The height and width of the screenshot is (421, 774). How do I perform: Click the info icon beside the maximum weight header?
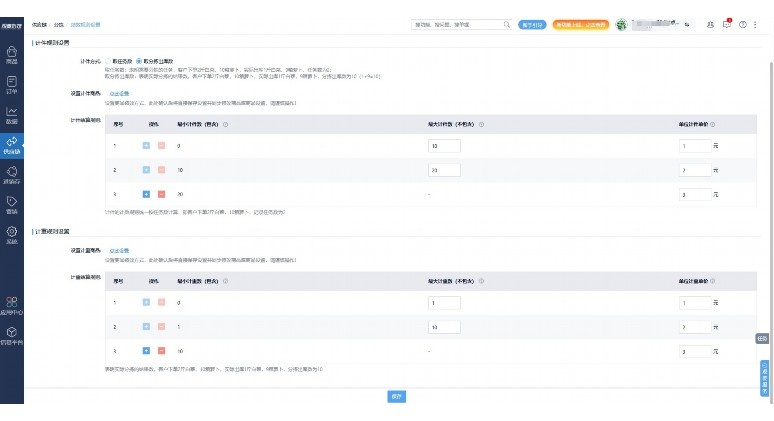(x=481, y=281)
